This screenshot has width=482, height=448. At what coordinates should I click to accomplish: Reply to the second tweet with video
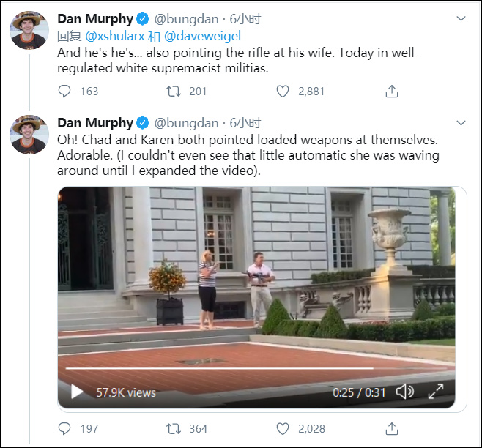pyautogui.click(x=64, y=429)
